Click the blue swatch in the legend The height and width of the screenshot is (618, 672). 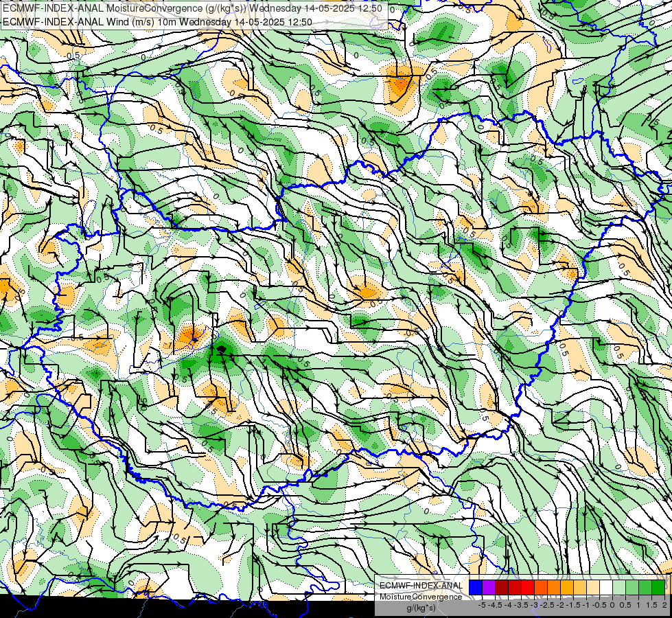476,587
